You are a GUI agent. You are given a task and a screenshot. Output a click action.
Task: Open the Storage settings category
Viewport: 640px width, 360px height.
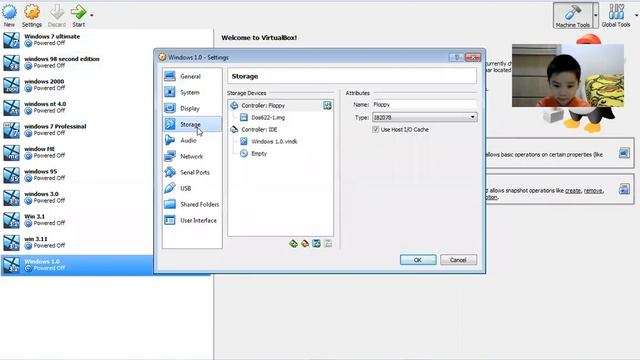[x=192, y=124]
